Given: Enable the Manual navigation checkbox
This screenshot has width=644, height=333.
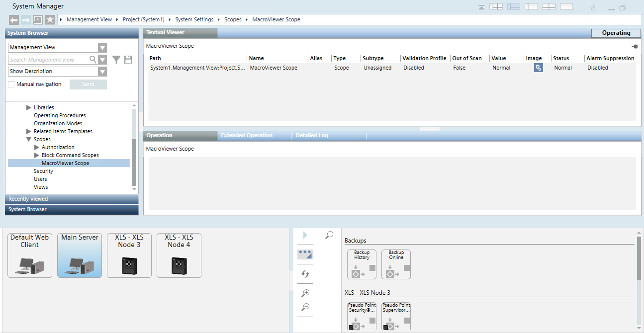Looking at the screenshot, I should pyautogui.click(x=12, y=83).
